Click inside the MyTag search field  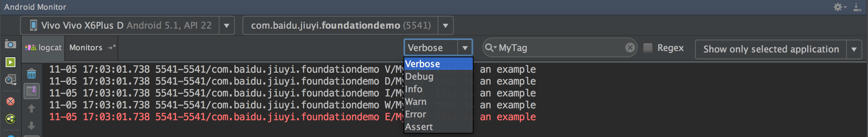click(560, 48)
